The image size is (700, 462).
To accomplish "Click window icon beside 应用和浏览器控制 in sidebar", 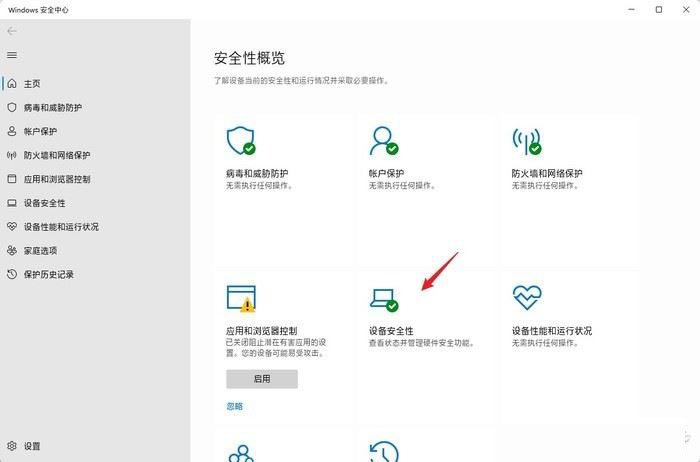I will coord(12,179).
